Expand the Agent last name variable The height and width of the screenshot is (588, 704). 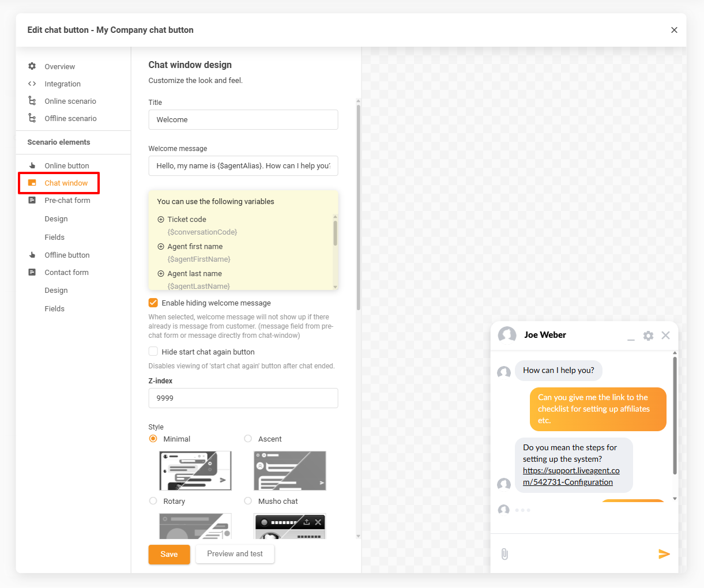point(161,274)
